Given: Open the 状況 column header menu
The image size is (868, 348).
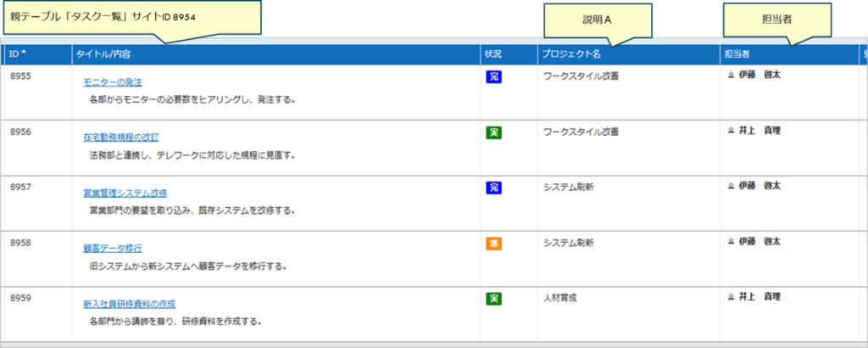Looking at the screenshot, I should point(493,54).
